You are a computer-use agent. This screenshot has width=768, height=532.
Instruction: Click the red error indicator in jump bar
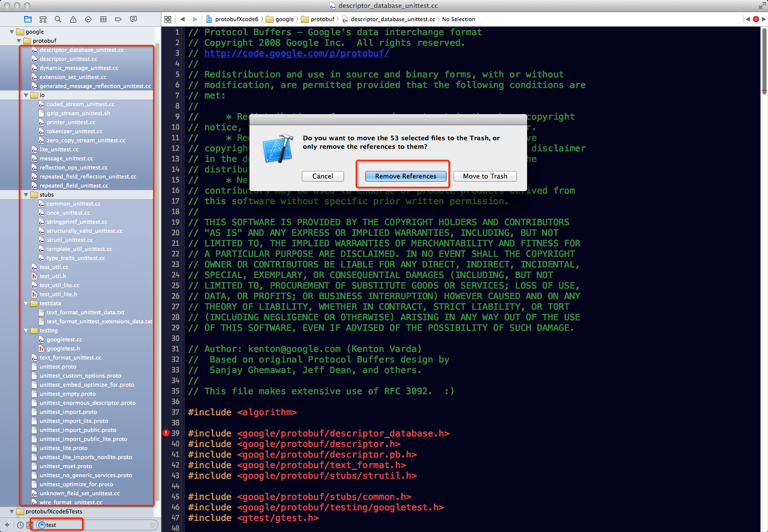coord(756,19)
